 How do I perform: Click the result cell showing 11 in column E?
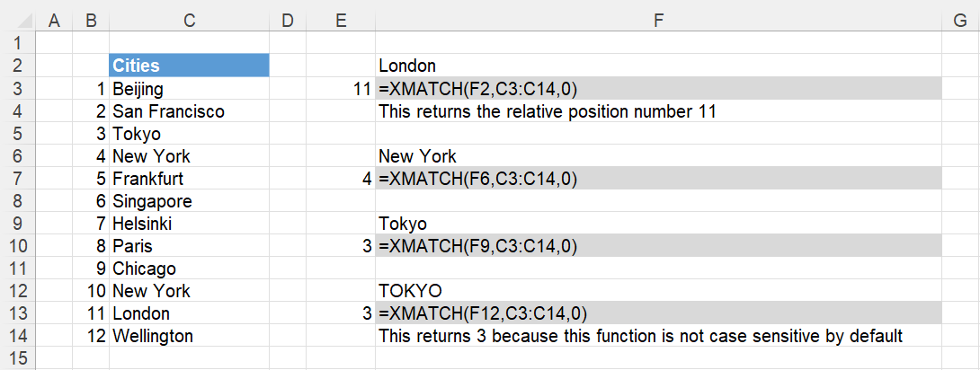pyautogui.click(x=341, y=89)
